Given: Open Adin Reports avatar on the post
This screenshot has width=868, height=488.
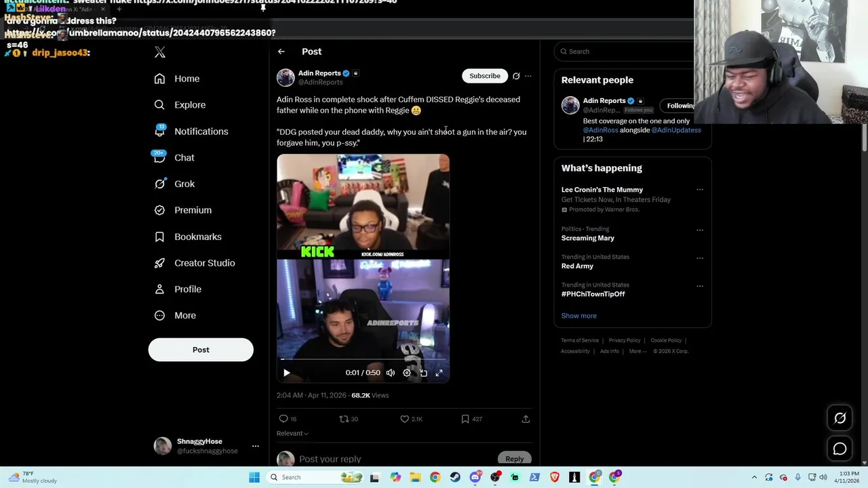Looking at the screenshot, I should coord(285,77).
